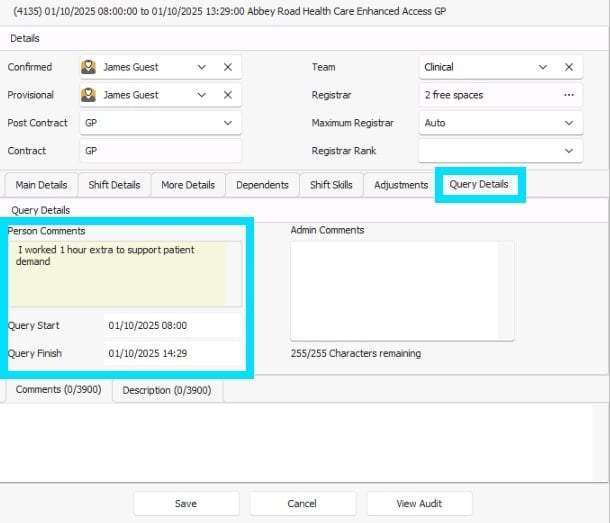Screen dimensions: 610x523
Task: Expand the Provisional person dropdown
Action: click(202, 95)
